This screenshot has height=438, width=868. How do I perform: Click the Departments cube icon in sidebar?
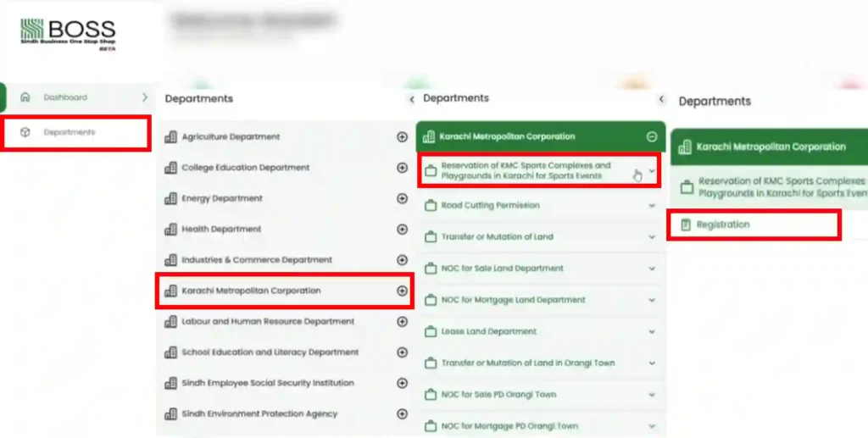click(x=25, y=132)
